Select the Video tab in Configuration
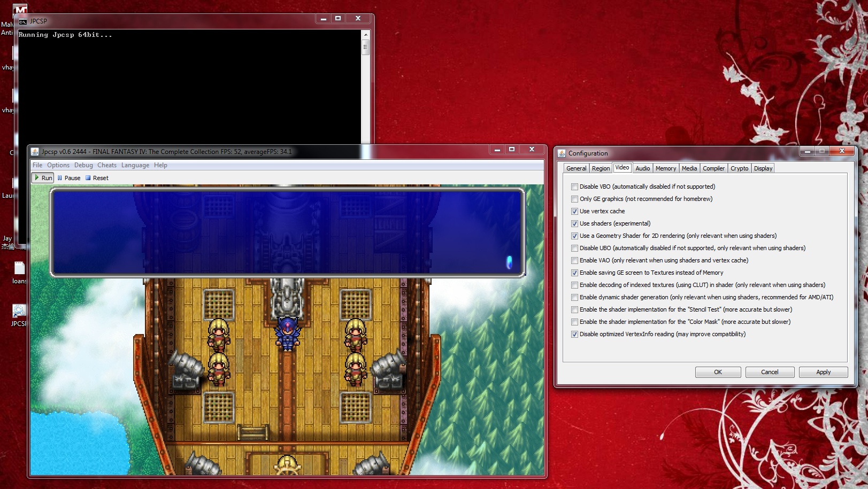Image resolution: width=868 pixels, height=489 pixels. click(x=622, y=168)
